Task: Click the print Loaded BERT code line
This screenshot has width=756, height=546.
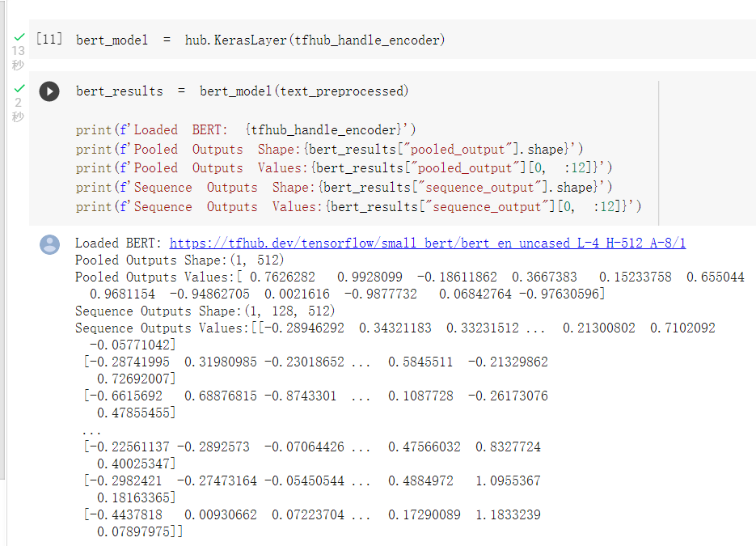Action: (x=246, y=129)
